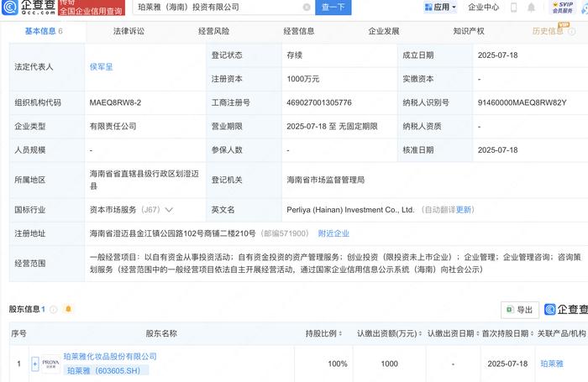The height and width of the screenshot is (382, 588).
Task: Switch to the 企业发展 tab
Action: 384,31
